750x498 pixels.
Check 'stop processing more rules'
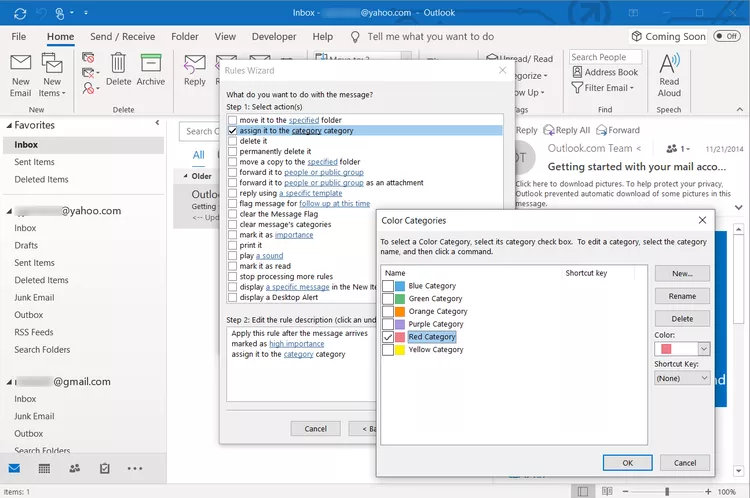click(232, 277)
